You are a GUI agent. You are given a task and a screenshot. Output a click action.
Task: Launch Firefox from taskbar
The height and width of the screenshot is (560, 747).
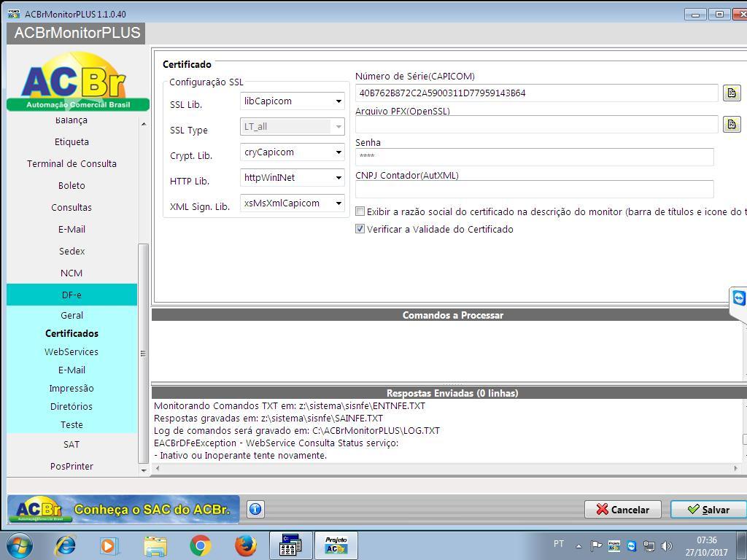tap(246, 546)
